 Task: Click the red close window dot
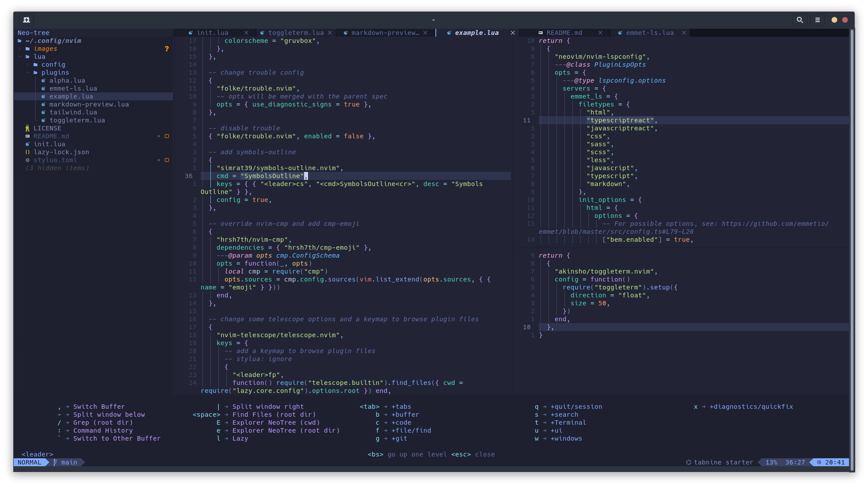[845, 20]
